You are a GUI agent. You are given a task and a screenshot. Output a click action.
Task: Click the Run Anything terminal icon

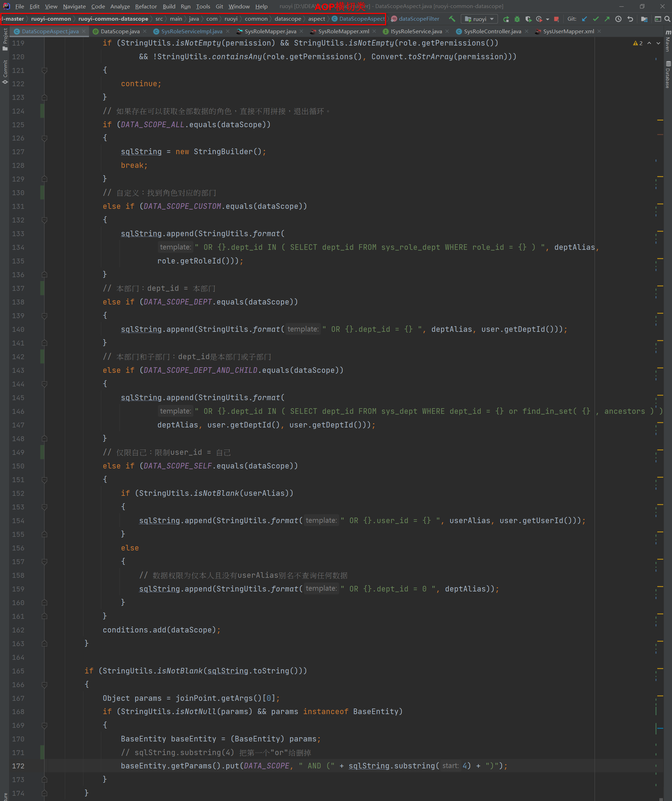tap(658, 19)
